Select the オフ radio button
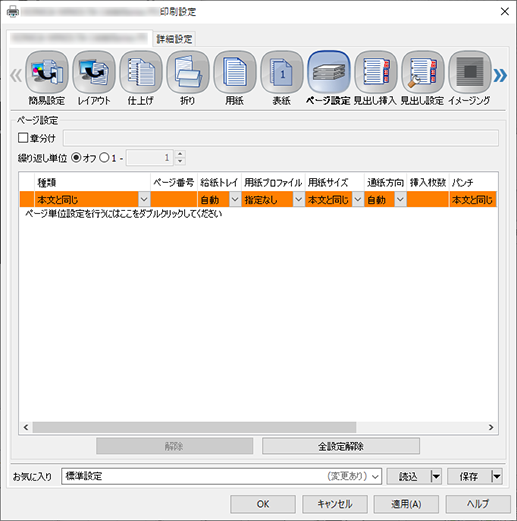517x521 pixels. (76, 158)
